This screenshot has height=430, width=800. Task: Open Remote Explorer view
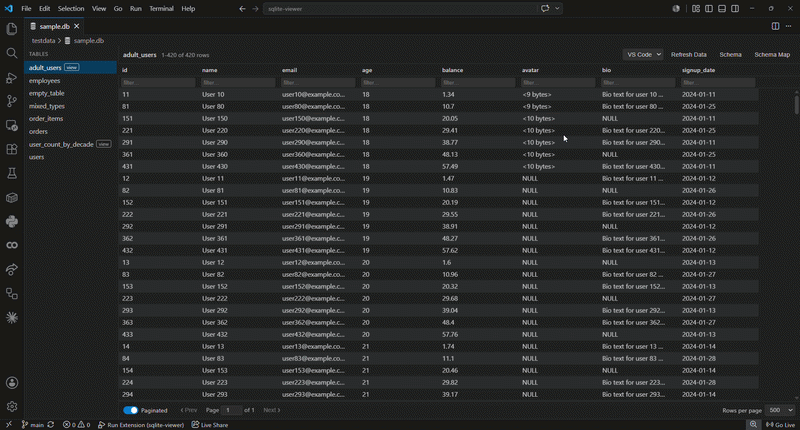click(x=12, y=125)
